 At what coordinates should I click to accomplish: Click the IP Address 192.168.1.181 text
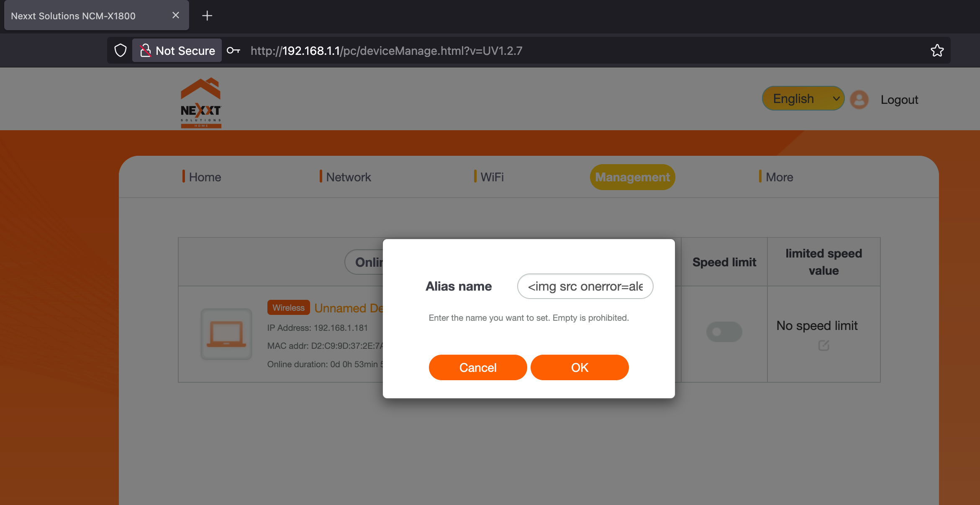point(317,327)
